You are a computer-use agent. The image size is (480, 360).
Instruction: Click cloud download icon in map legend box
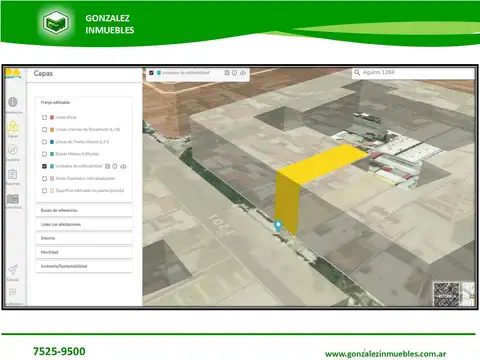tap(243, 73)
